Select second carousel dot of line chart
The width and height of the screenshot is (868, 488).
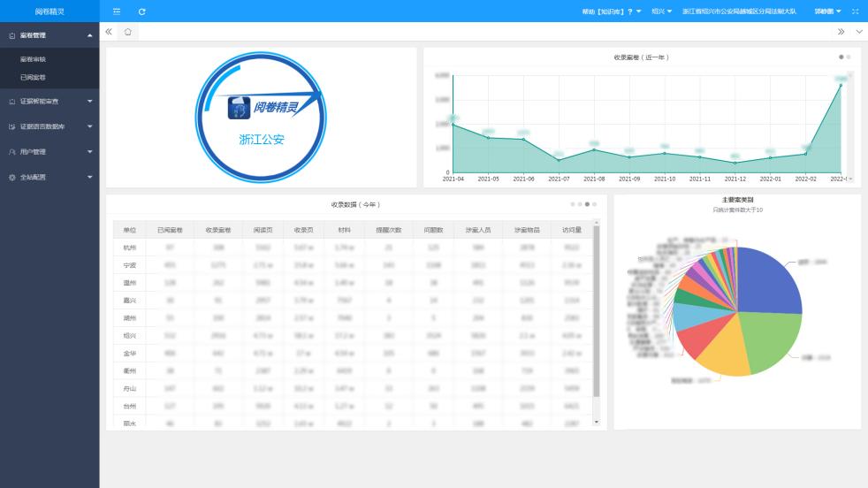tap(848, 57)
